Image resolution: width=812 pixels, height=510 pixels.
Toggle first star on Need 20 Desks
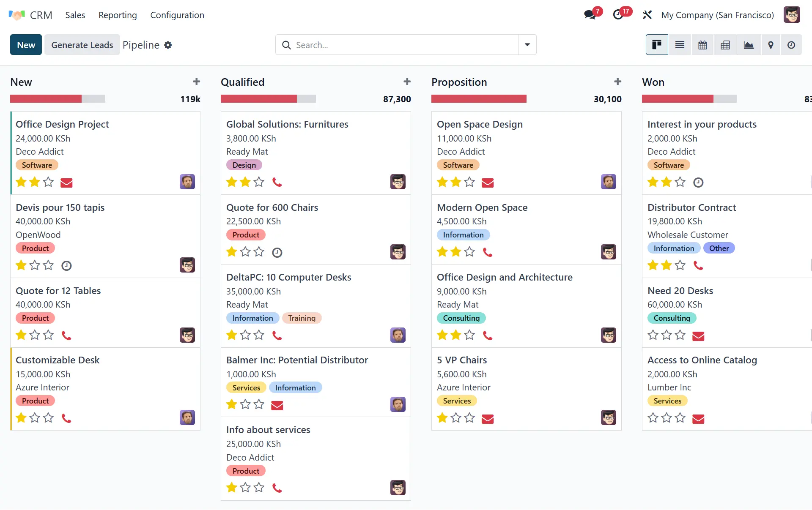(653, 335)
